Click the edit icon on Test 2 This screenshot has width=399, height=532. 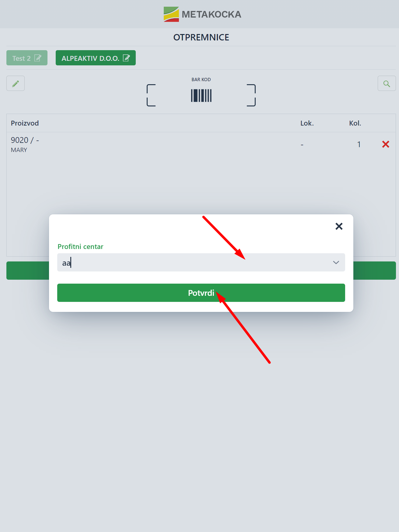pos(38,58)
